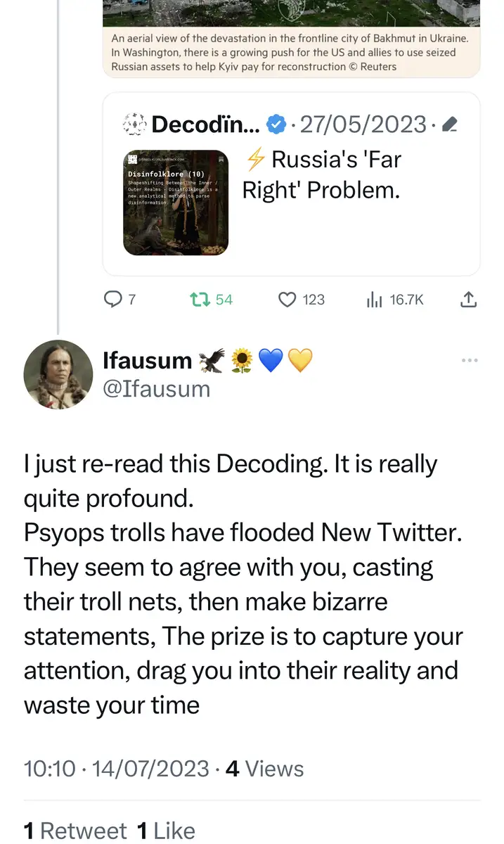
Task: Open Ifausum's profile picture
Action: pos(58,375)
